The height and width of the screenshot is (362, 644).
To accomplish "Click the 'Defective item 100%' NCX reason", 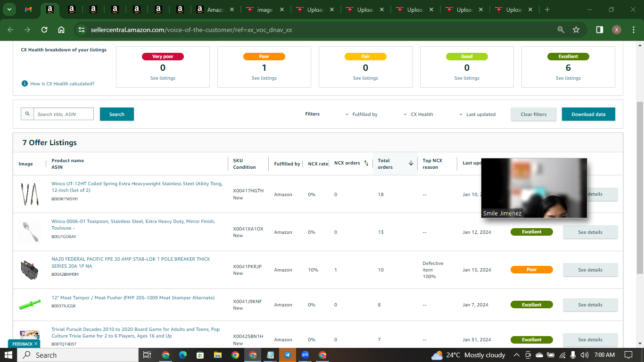I will (433, 270).
